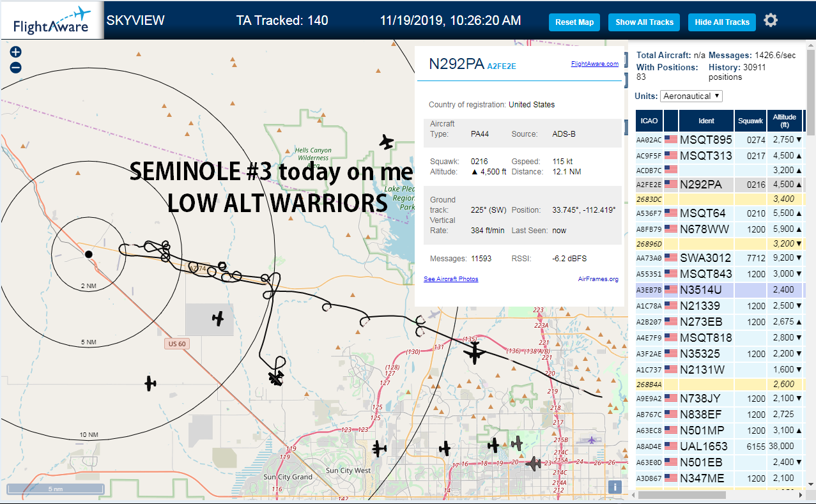Select the N678WW row
The height and width of the screenshot is (504, 816).
point(720,229)
